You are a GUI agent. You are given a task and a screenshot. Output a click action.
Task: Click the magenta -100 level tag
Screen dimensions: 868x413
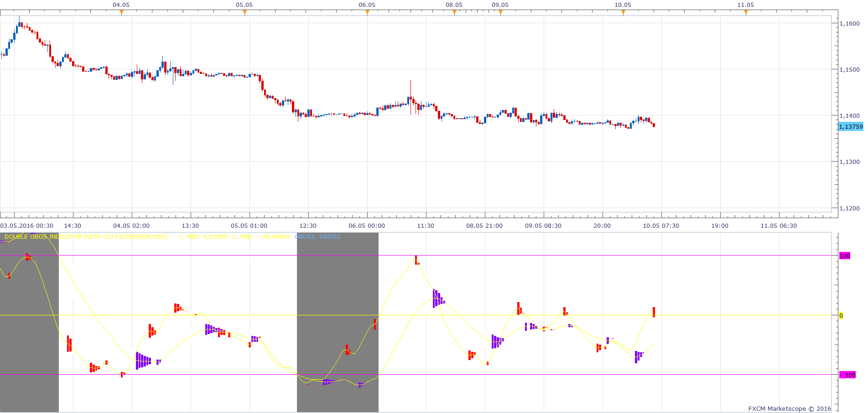(x=848, y=375)
